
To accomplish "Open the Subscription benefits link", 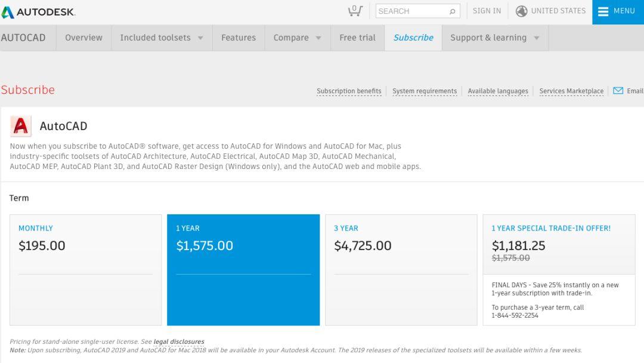I will (x=349, y=91).
